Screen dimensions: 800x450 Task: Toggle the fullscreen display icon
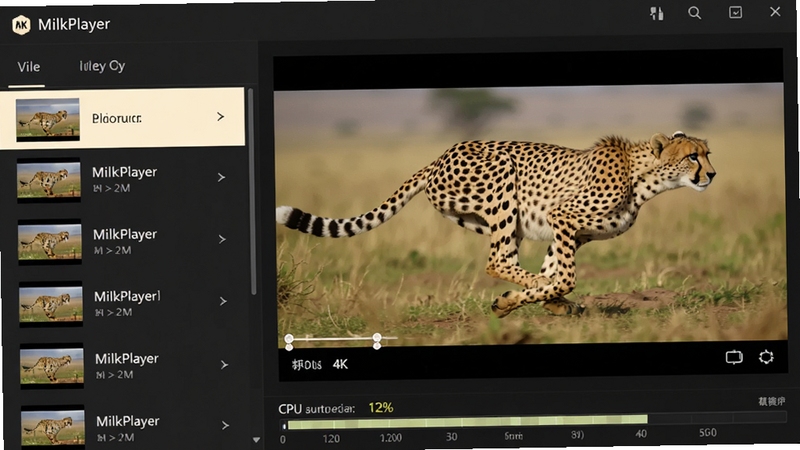pyautogui.click(x=734, y=357)
